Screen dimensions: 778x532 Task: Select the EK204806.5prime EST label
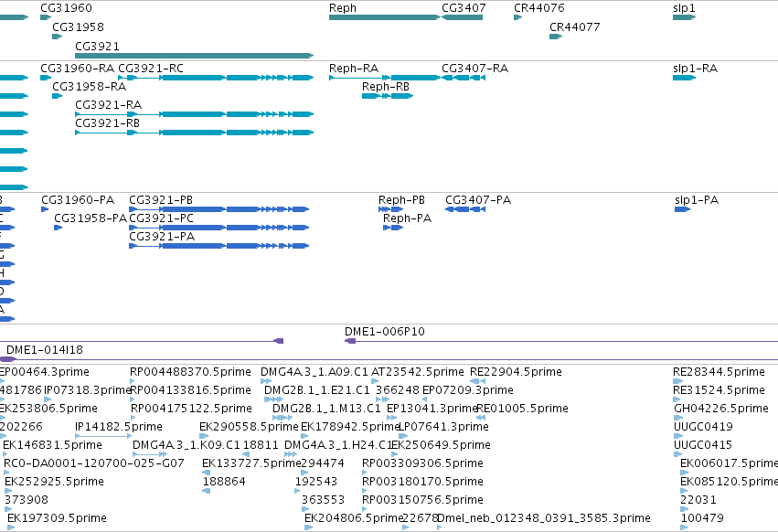tap(354, 518)
